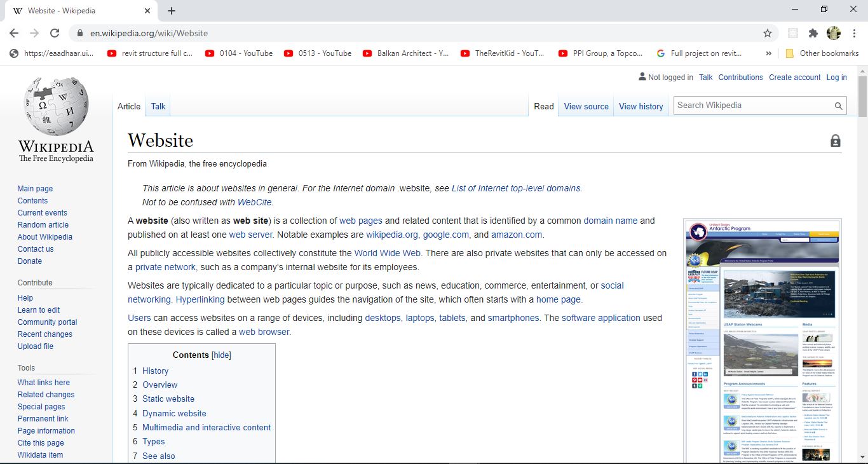Click the Wikipedia globe logo
The width and height of the screenshot is (868, 464).
56,107
